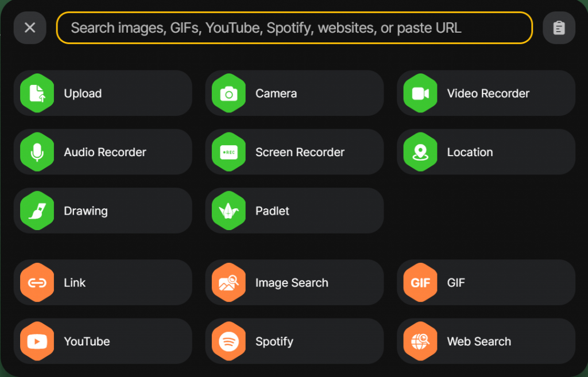Image resolution: width=588 pixels, height=377 pixels.
Task: Choose the YouTube play icon
Action: point(37,341)
